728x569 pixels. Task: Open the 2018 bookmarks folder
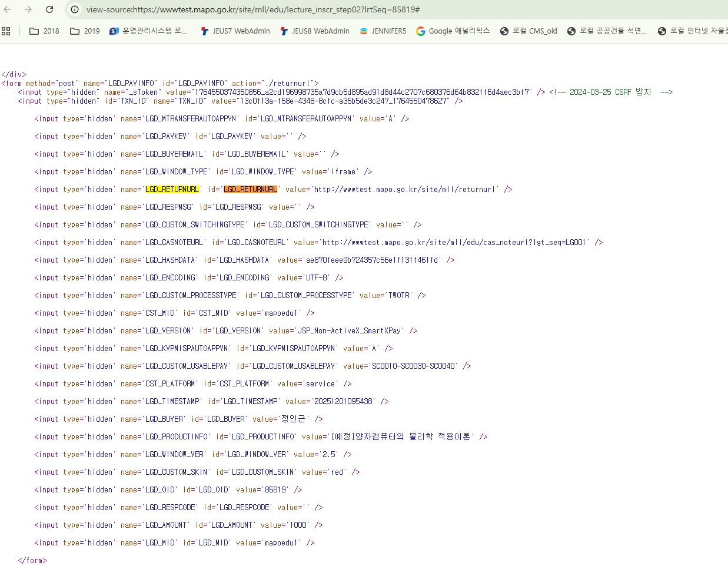44,31
